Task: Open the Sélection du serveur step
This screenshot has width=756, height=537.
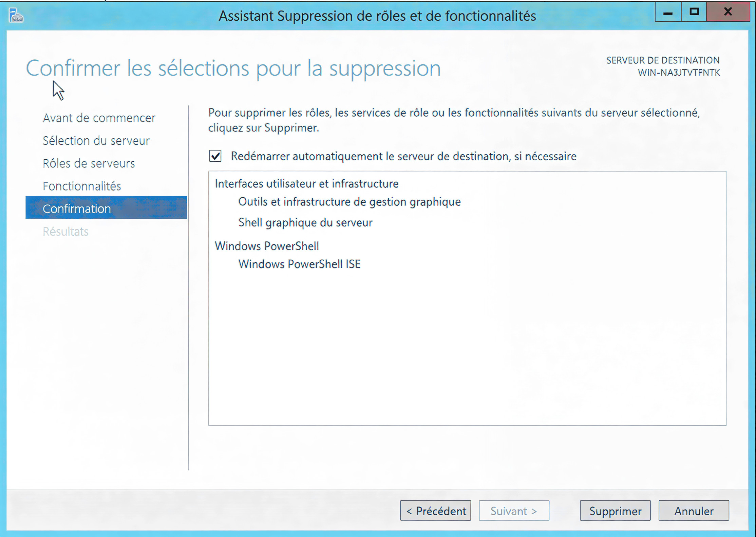Action: [x=96, y=141]
